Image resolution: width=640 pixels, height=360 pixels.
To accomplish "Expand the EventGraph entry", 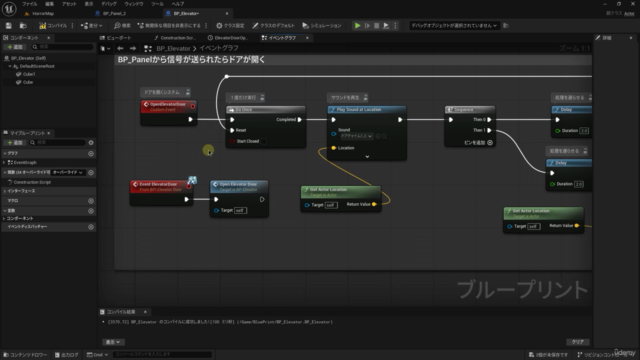I will 4,162.
